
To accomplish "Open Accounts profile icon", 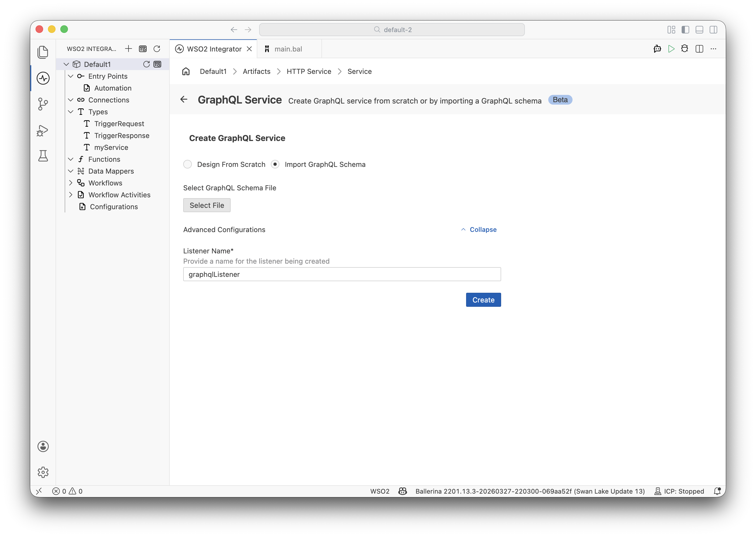I will (x=43, y=446).
